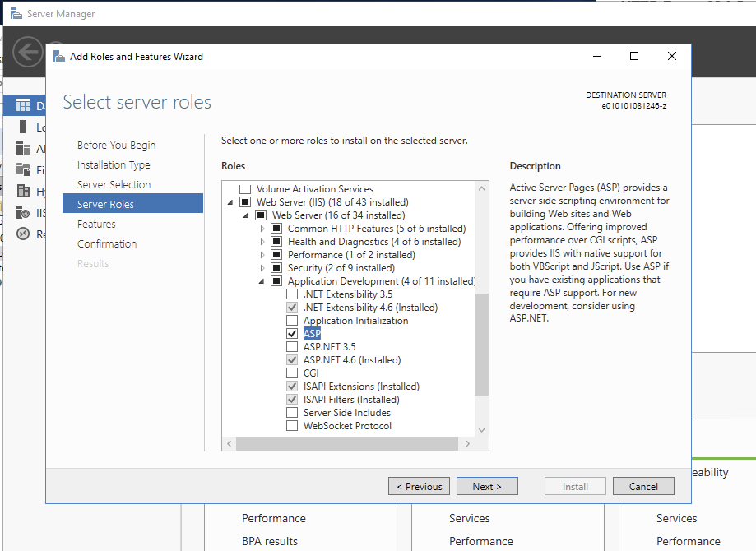Viewport: 756px width, 551px height.
Task: Check .NET Extensibility 3.5 checkbox
Action: point(292,294)
